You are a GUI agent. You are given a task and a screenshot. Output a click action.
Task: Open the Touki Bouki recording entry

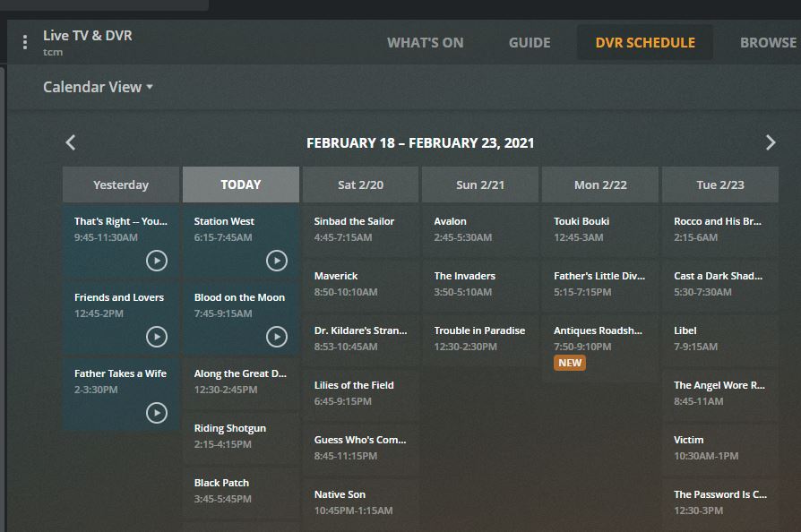coord(600,229)
